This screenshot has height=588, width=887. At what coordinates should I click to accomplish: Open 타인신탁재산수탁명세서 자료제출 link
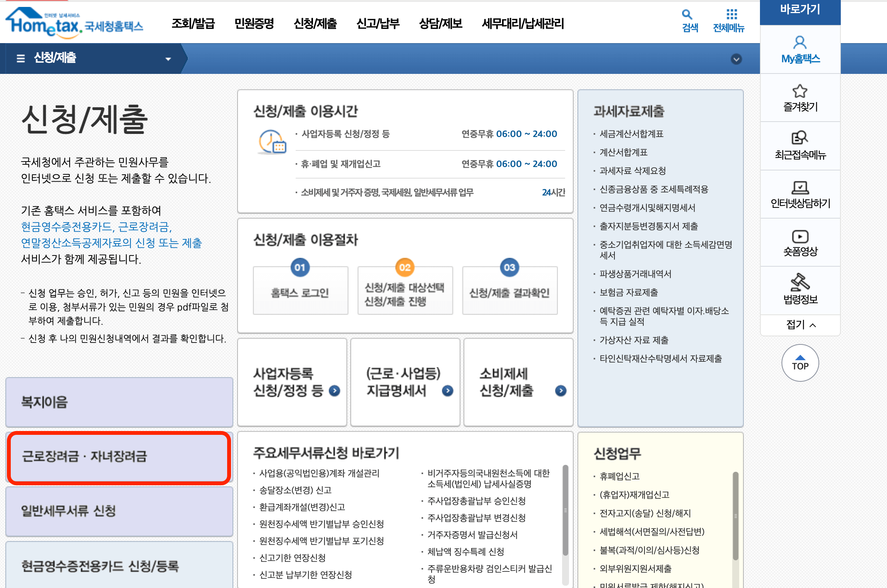click(661, 359)
